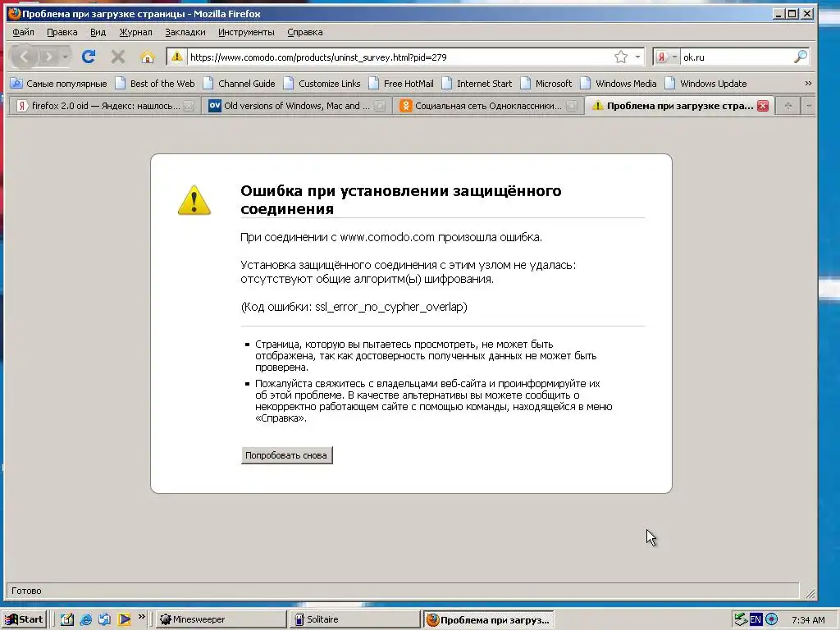Open a new tab with the plus button
Screen dimensions: 840x630
click(787, 106)
